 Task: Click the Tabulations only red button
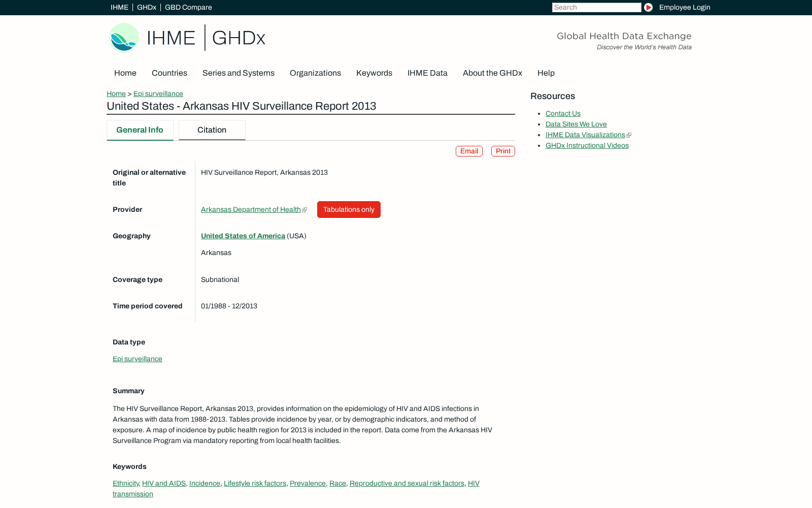(x=349, y=210)
